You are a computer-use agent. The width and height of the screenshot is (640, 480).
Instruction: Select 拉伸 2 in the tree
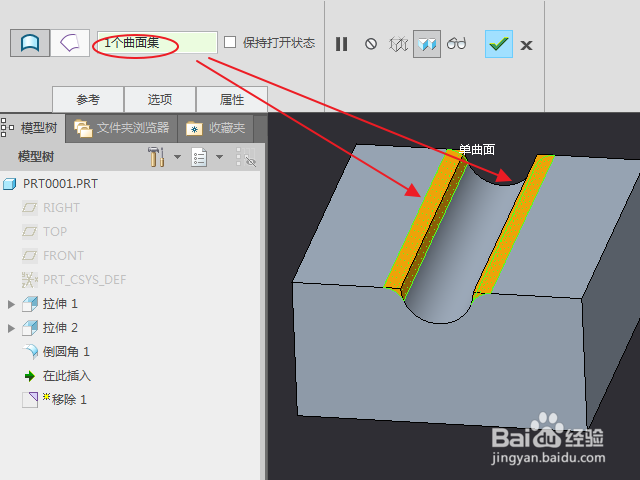pos(60,328)
